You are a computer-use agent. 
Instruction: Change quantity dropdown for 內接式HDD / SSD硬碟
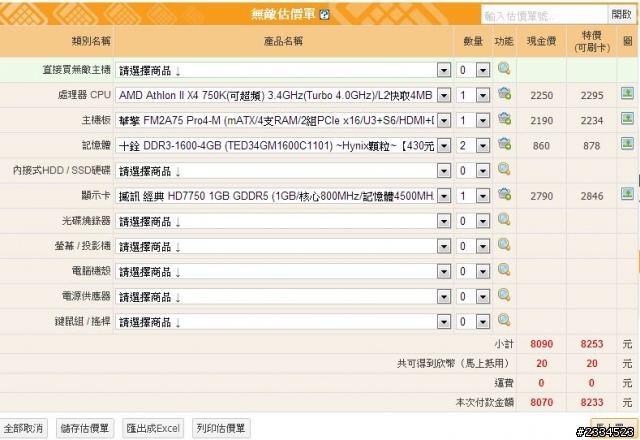click(x=473, y=171)
